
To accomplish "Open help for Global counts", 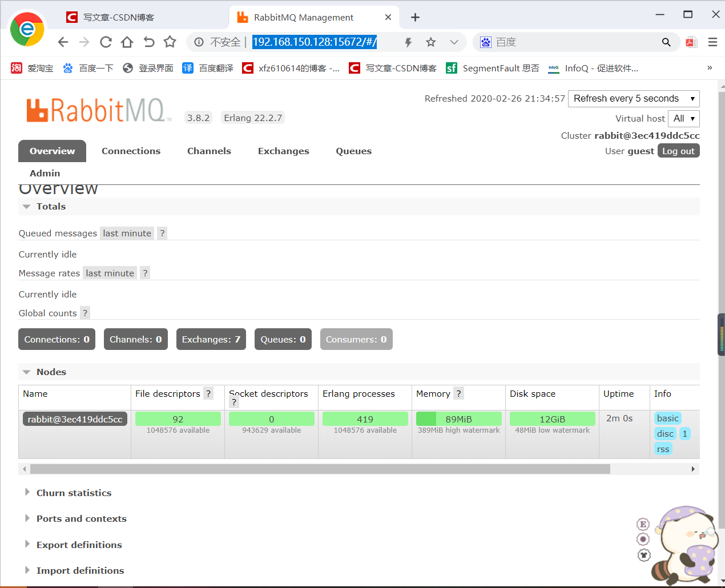I will point(84,313).
